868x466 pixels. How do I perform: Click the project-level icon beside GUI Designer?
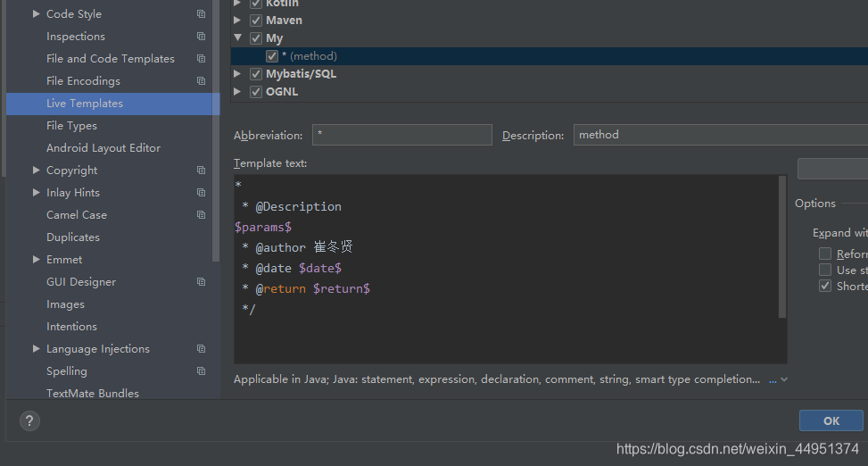(x=201, y=281)
